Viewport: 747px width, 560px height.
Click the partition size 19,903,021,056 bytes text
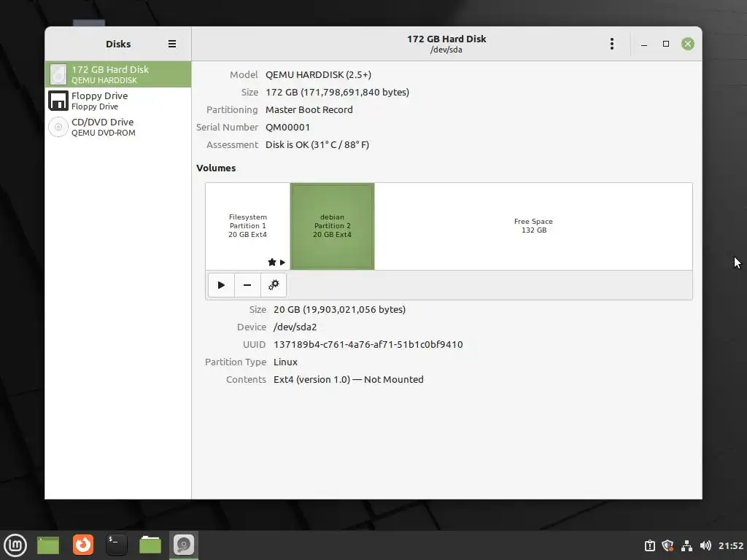coord(340,309)
